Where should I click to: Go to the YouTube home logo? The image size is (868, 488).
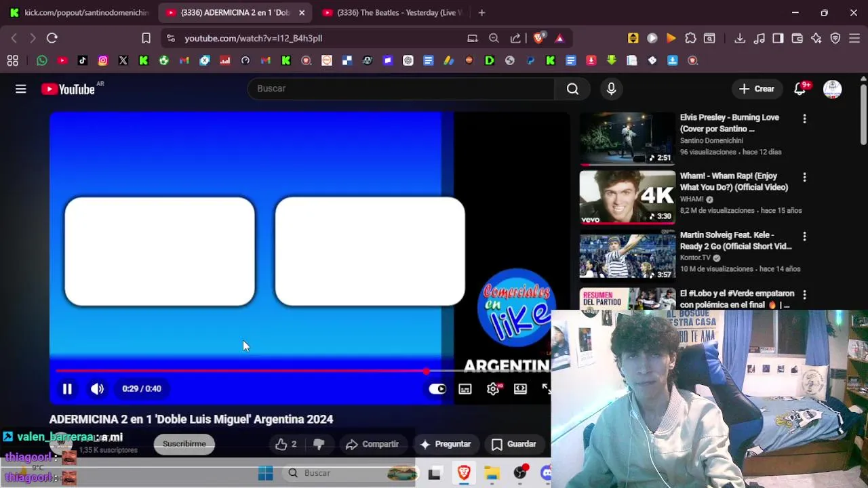tap(68, 89)
